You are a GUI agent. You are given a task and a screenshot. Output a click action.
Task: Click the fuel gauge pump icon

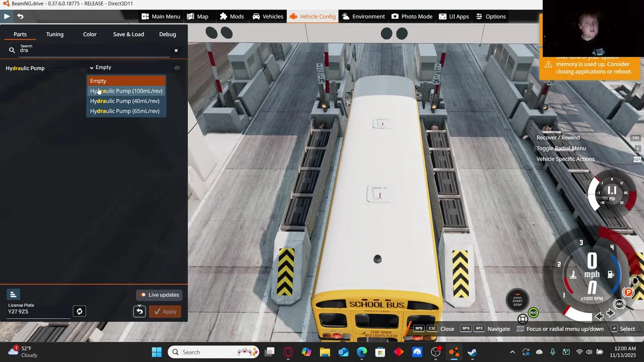(x=611, y=275)
